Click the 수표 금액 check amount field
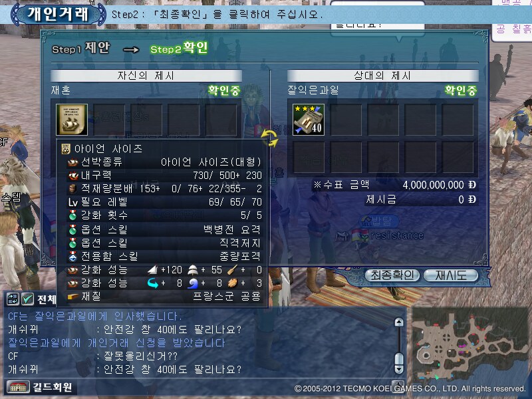 click(395, 185)
